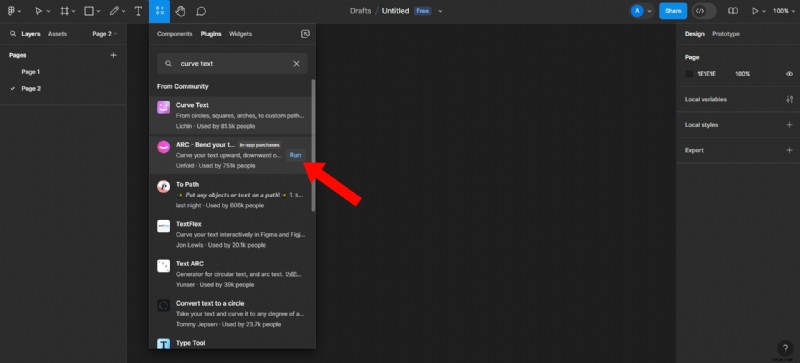This screenshot has height=363, width=800.
Task: Click Drafts in the breadcrumb
Action: (360, 11)
